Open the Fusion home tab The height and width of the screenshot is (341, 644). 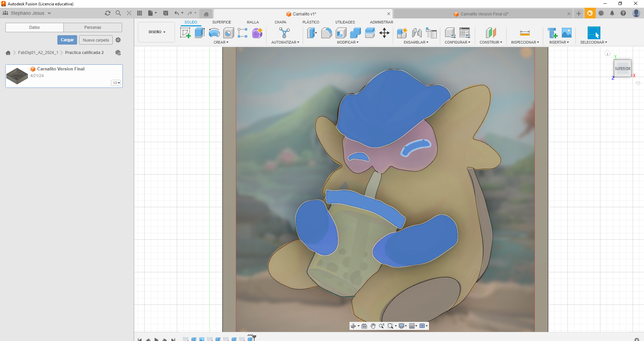[x=206, y=14]
